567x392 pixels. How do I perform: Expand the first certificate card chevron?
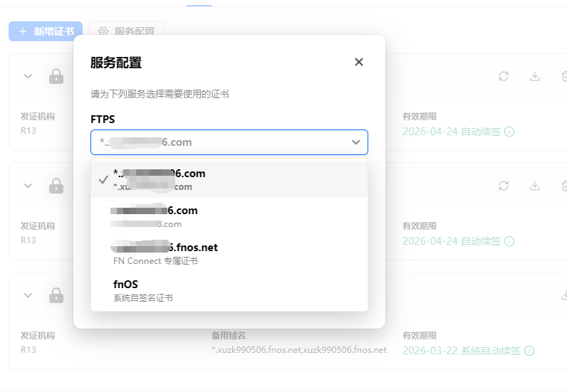28,76
